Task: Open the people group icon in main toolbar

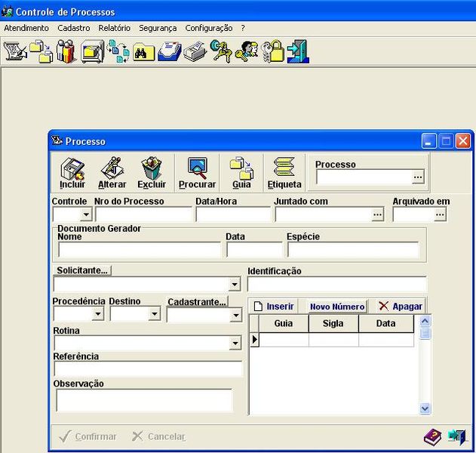Action: tap(66, 51)
